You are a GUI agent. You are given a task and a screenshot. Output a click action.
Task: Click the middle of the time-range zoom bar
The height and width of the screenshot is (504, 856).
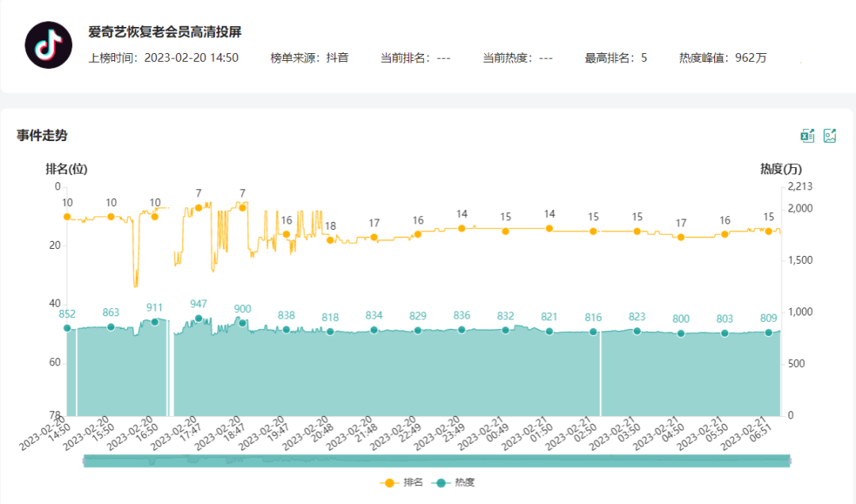point(437,460)
